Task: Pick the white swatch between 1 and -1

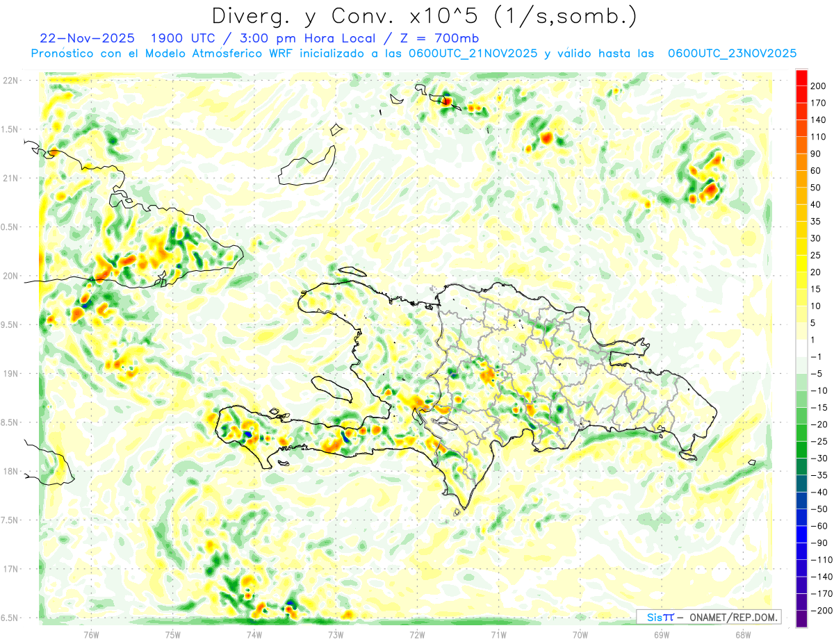Action: (801, 348)
